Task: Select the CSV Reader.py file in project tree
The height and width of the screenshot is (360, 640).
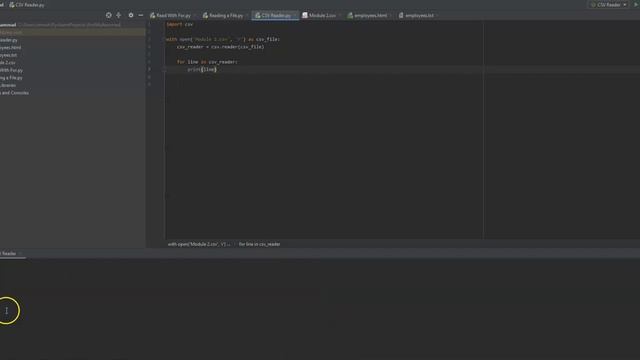Action: (9, 40)
